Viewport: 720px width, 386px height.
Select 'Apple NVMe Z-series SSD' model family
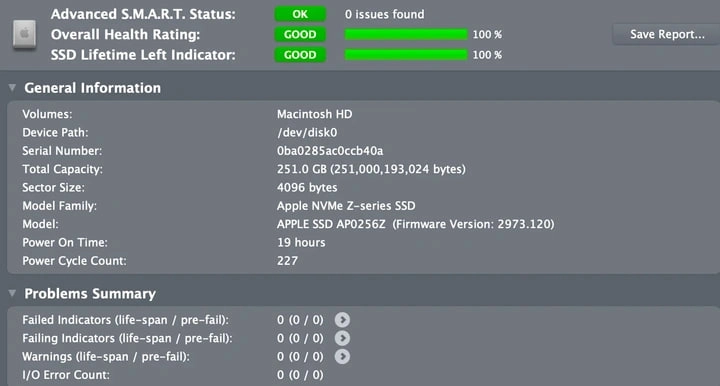(x=346, y=206)
